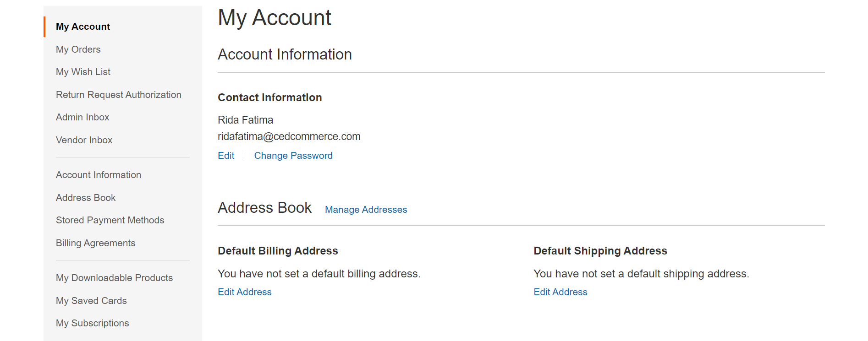This screenshot has height=341, width=868.
Task: Edit the default shipping address
Action: pyautogui.click(x=560, y=292)
